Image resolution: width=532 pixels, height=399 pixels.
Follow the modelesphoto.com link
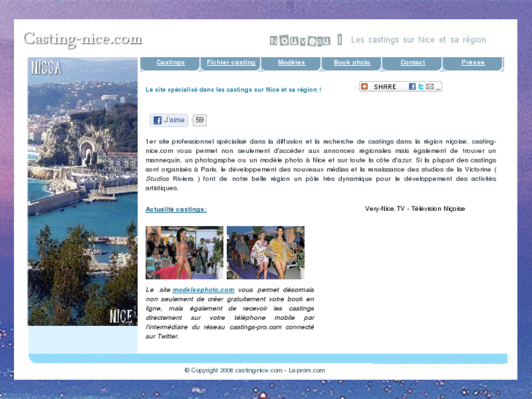(x=203, y=290)
